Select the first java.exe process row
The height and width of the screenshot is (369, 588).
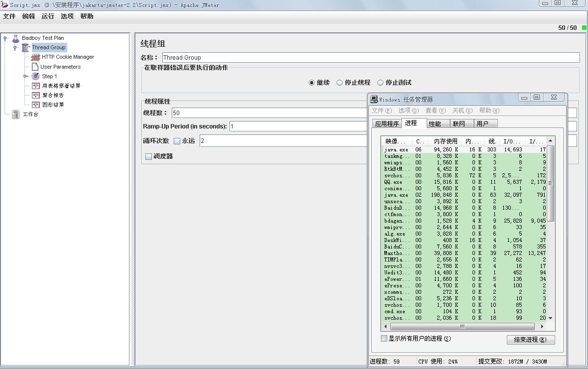pyautogui.click(x=465, y=149)
